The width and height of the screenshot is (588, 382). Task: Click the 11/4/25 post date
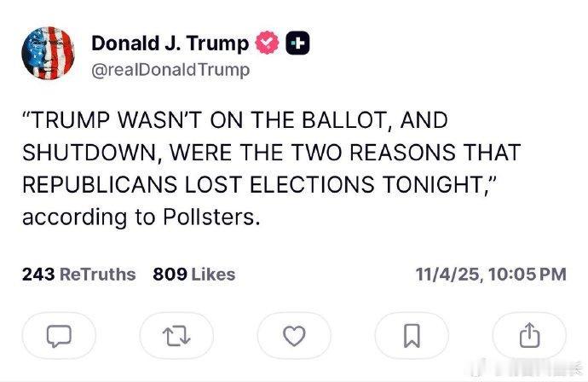[447, 274]
